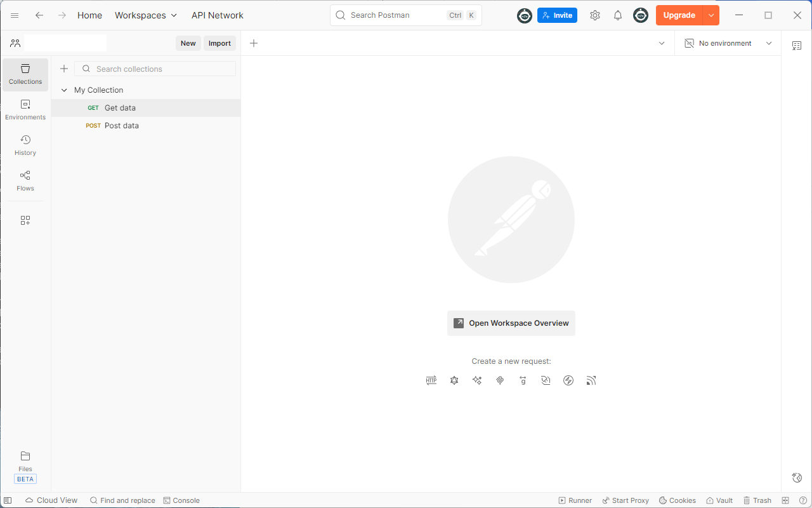Click Open Workspace Overview button
Image resolution: width=812 pixels, height=508 pixels.
point(511,323)
